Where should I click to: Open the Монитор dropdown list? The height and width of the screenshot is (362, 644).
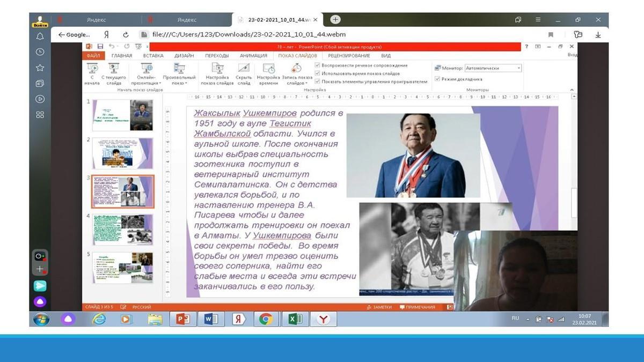click(518, 68)
